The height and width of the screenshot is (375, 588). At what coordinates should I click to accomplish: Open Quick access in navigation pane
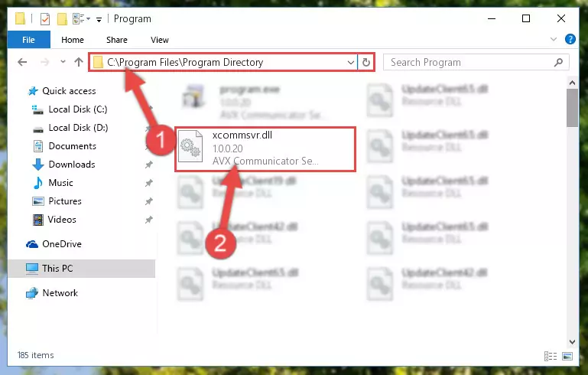[x=69, y=91]
